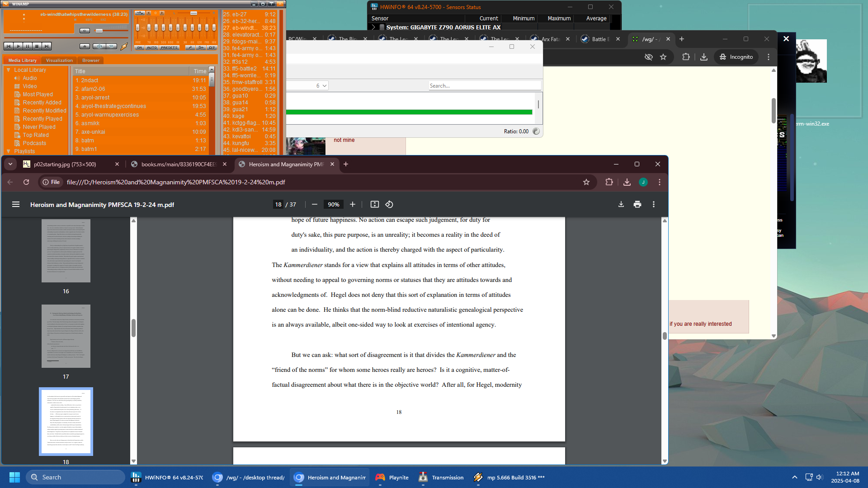
Task: Click Winamp eject/open file button
Action: (85, 46)
